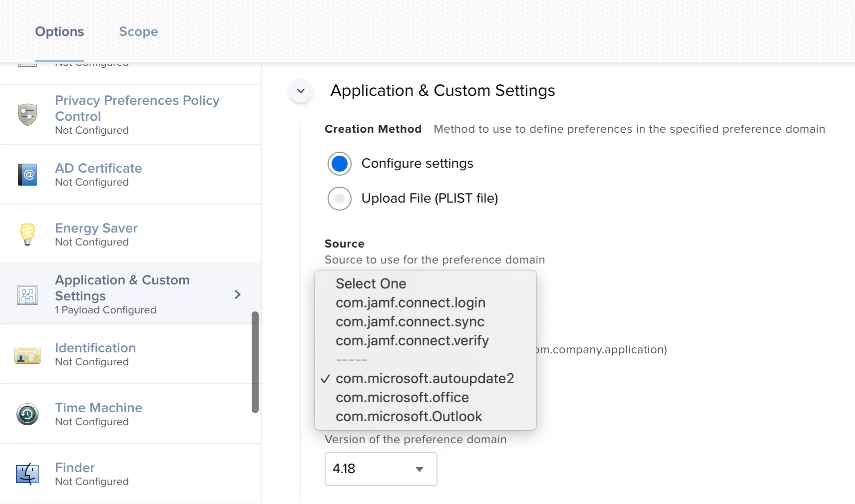Open the AD Certificate payload link
Image resolution: width=855 pixels, height=504 pixels.
tap(98, 168)
